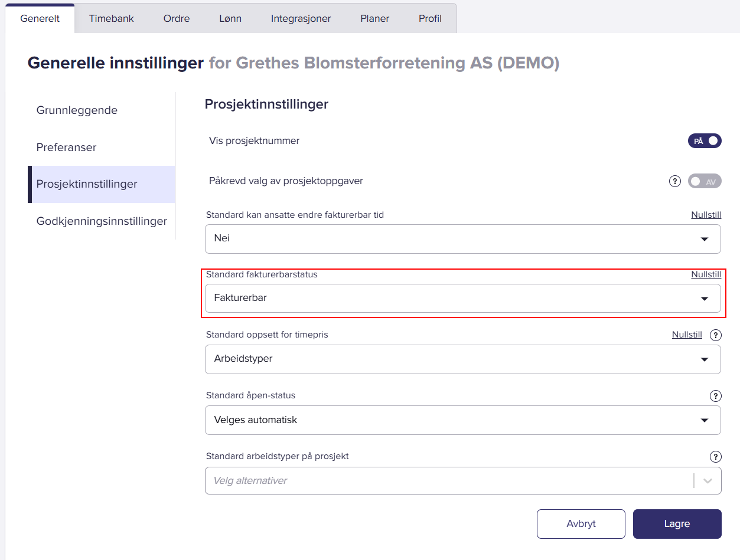Show help for Standard arbeidstyper på prosjekt

tap(716, 457)
